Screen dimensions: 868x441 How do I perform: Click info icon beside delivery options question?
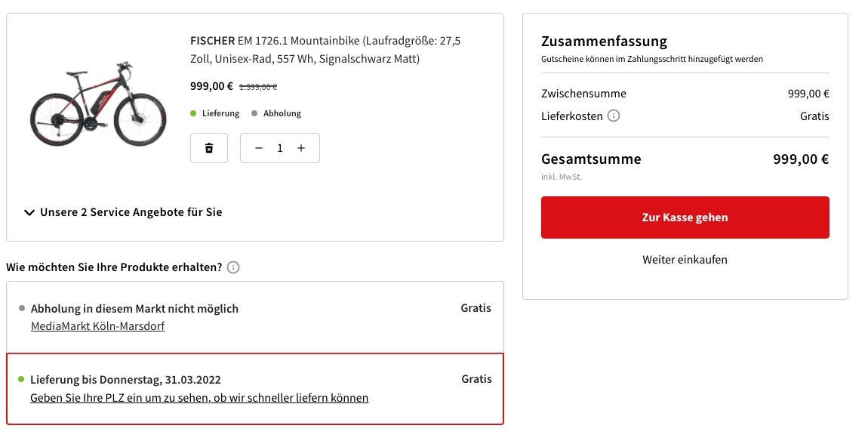(x=234, y=267)
